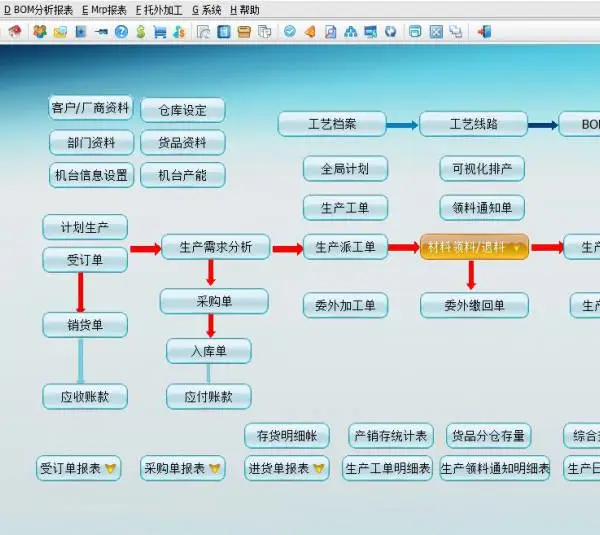Expand the 进货单报表 dropdown arrow
This screenshot has height=535, width=600.
click(319, 468)
